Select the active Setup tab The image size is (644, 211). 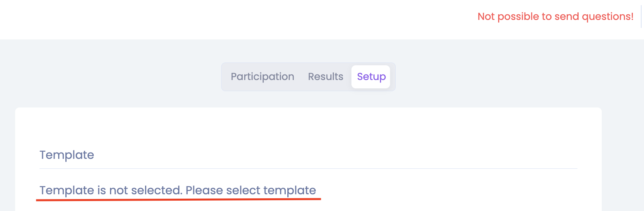pyautogui.click(x=371, y=77)
